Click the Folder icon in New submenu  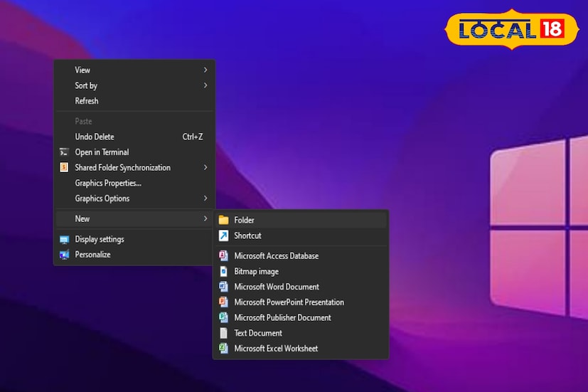223,221
